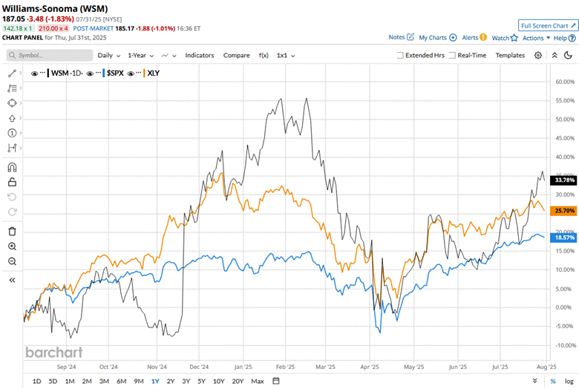Expand the trend line tool submenu arrow
This screenshot has height=392, width=579.
coord(21,73)
